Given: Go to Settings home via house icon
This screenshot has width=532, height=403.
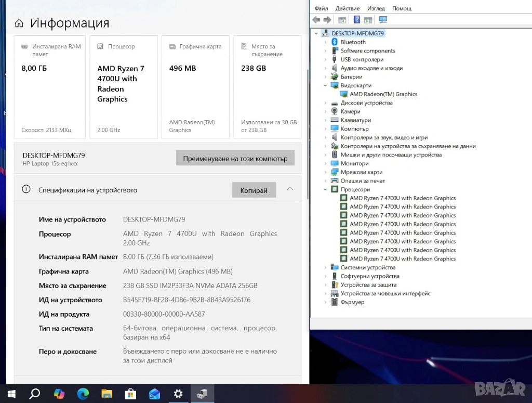Looking at the screenshot, I should click(19, 23).
